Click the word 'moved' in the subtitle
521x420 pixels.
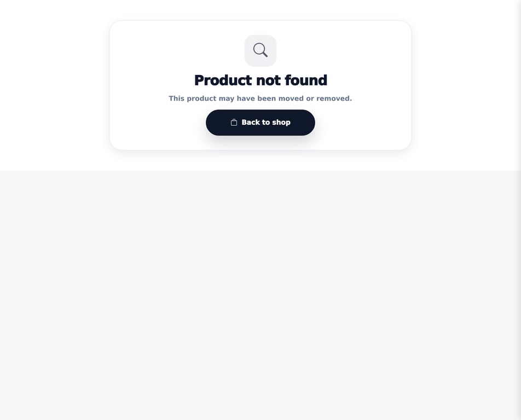291,98
